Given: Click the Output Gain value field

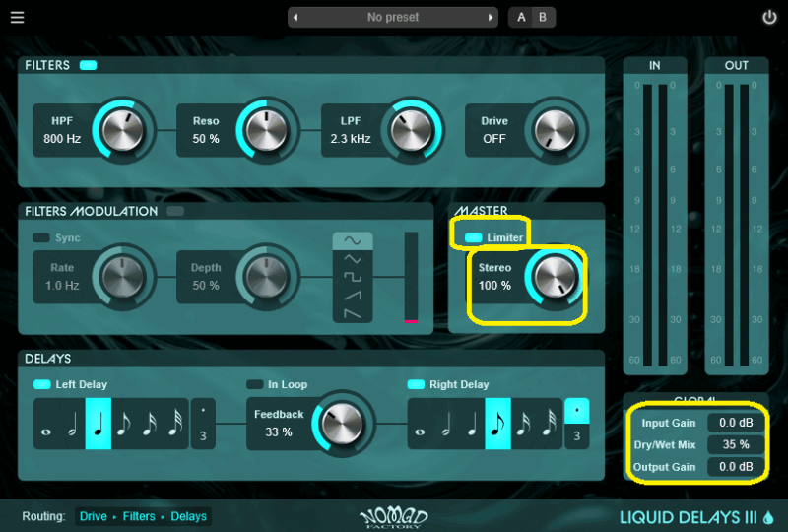Looking at the screenshot, I should coord(736,467).
